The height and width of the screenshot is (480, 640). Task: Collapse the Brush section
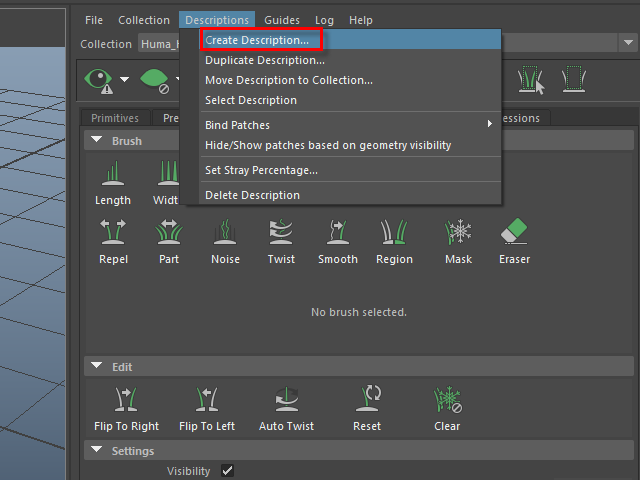click(97, 141)
